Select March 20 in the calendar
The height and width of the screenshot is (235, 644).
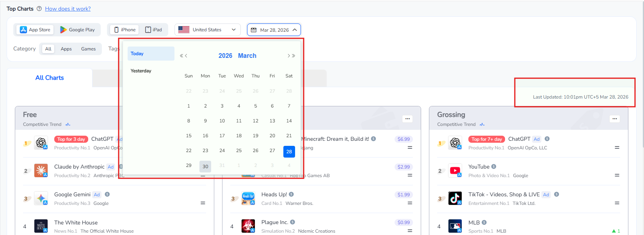click(272, 136)
